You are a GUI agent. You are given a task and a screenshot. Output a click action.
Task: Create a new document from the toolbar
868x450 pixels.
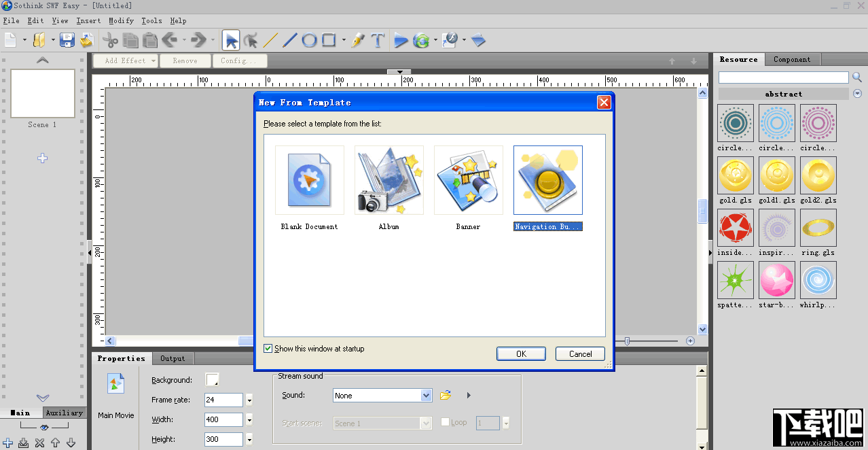pos(10,40)
